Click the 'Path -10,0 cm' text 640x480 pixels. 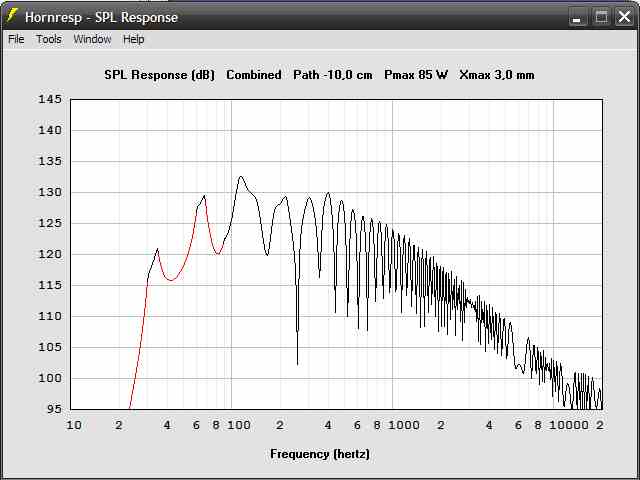click(333, 75)
